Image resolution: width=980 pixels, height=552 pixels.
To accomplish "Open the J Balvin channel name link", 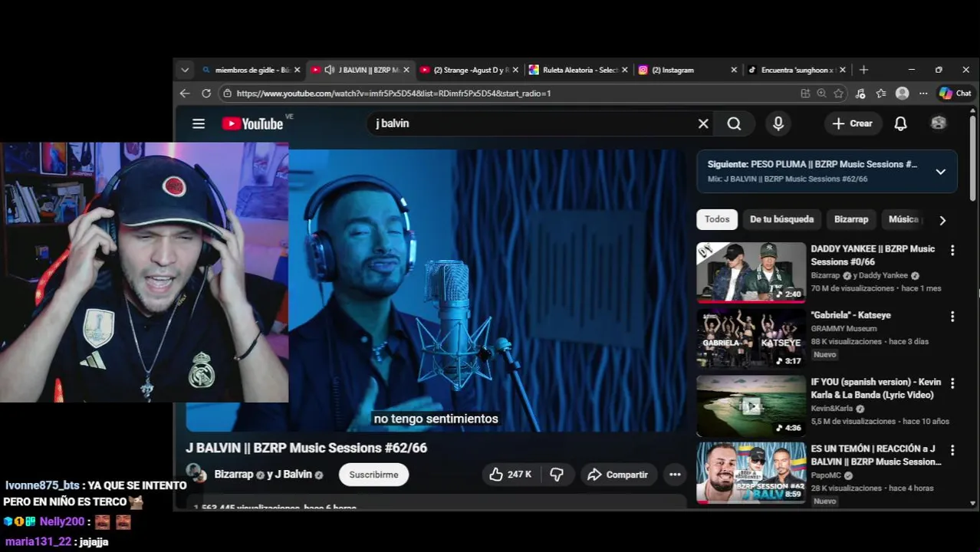I will [294, 475].
